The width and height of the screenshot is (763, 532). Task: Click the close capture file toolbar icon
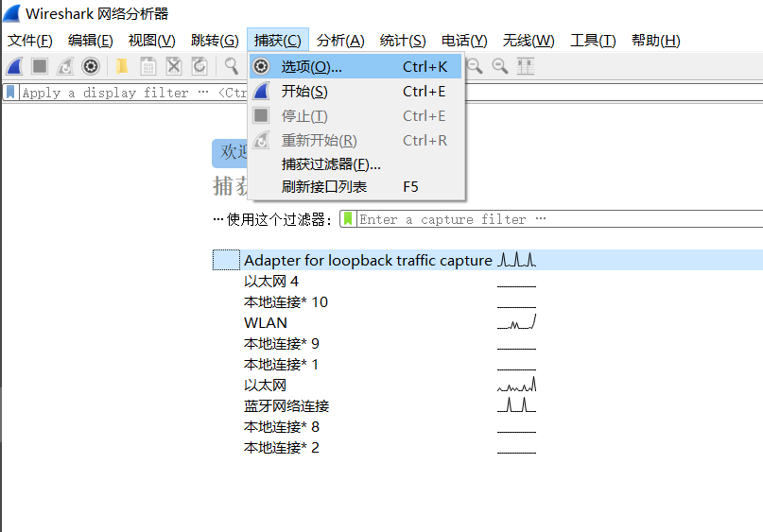pos(174,66)
